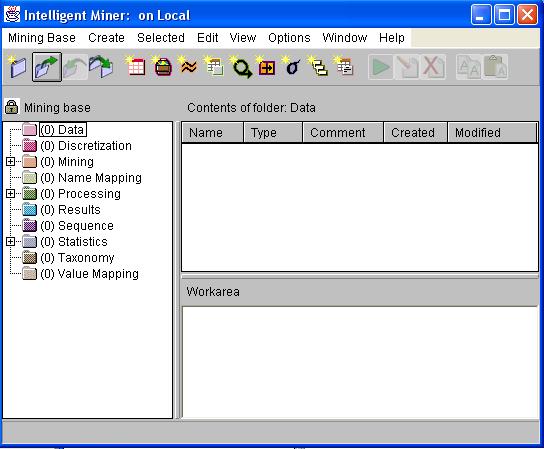Select the (0) Taxonomy tree item
This screenshot has height=449, width=544.
pyautogui.click(x=77, y=257)
